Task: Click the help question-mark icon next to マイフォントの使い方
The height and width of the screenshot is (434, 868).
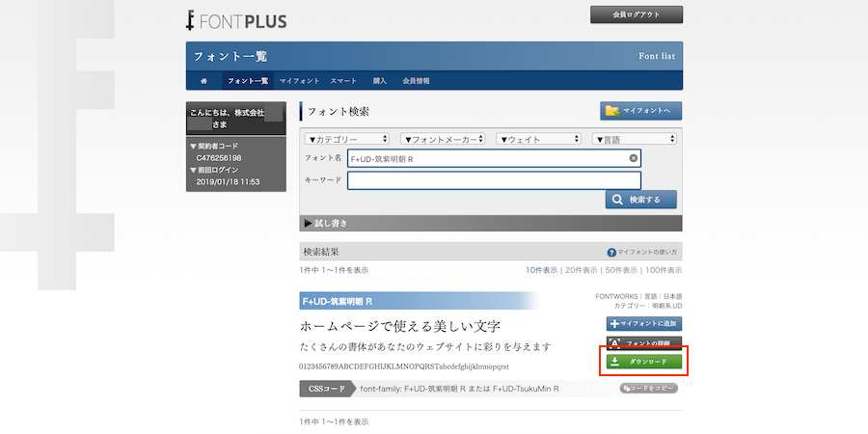Action: pos(611,253)
